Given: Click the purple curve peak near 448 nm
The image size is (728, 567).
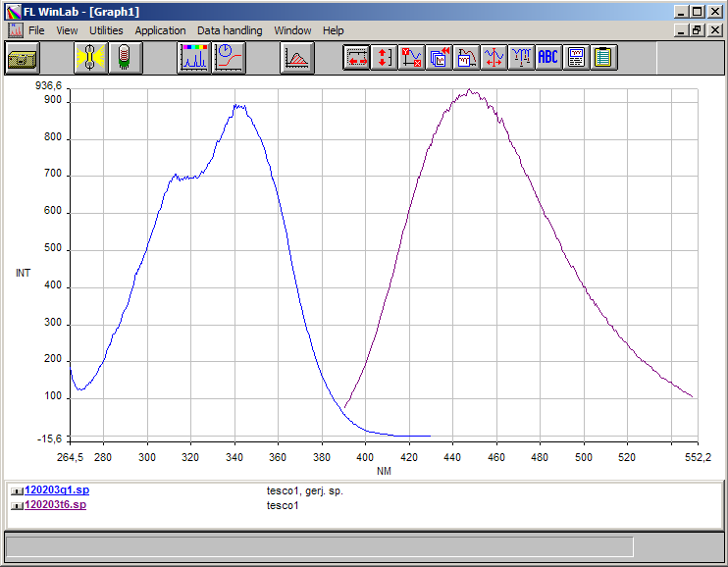Looking at the screenshot, I should click(470, 91).
